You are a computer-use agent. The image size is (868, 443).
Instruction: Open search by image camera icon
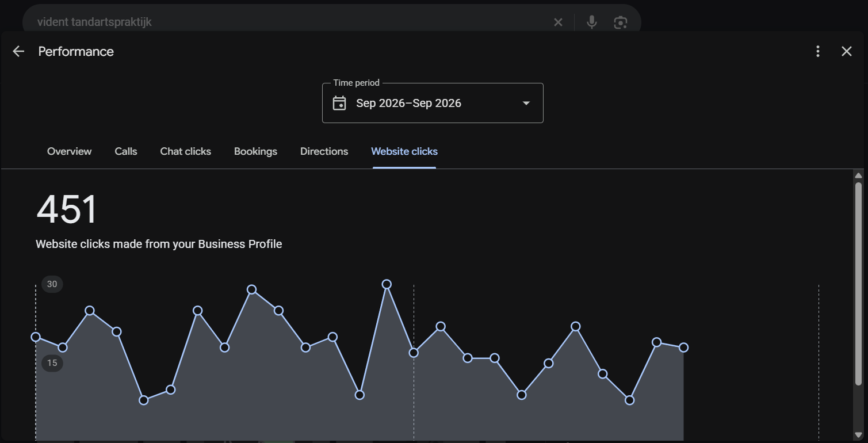[x=620, y=22]
